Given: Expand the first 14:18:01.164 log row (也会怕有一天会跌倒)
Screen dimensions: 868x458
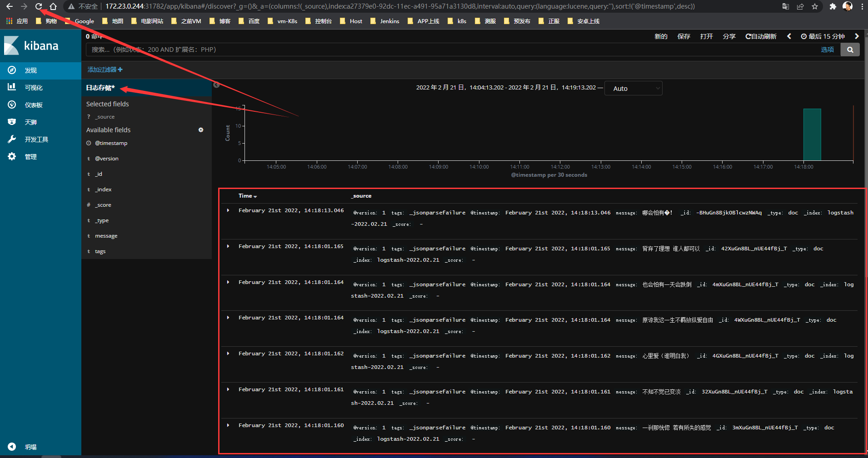Looking at the screenshot, I should pos(228,282).
